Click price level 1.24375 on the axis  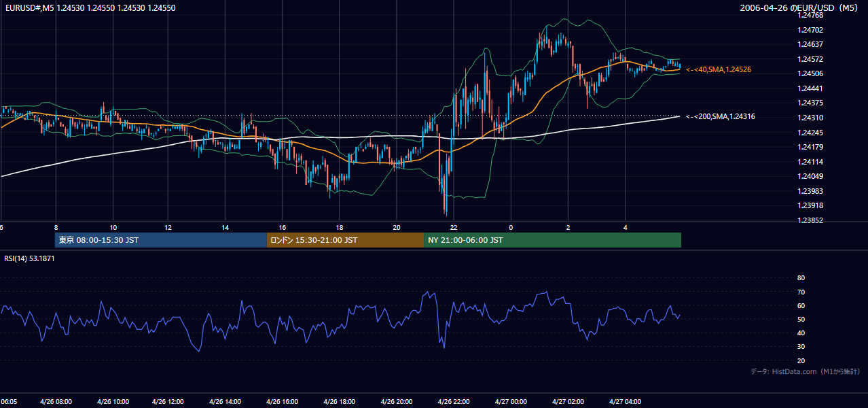(809, 103)
